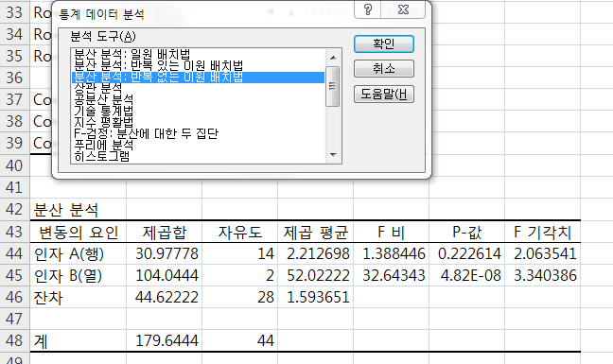Close the 통계 데이터 분석 dialog
Screen dimensions: 613x364
tap(403, 9)
